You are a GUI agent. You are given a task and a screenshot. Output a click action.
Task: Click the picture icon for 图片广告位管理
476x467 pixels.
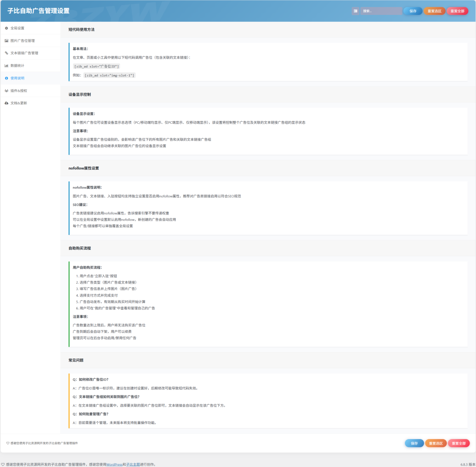[7, 41]
